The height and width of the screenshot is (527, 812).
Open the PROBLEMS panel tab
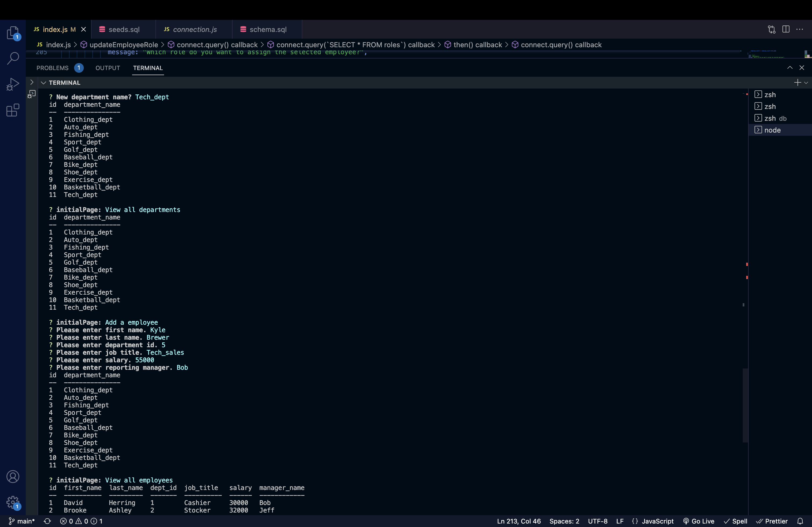[60, 68]
